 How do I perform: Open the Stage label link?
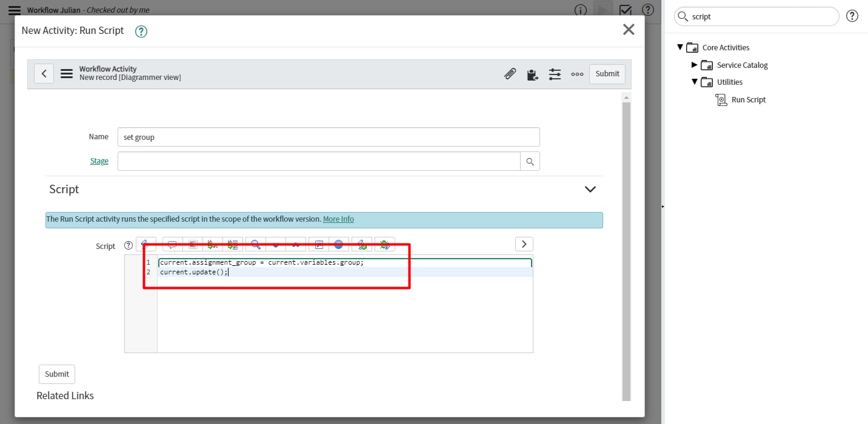tap(99, 161)
